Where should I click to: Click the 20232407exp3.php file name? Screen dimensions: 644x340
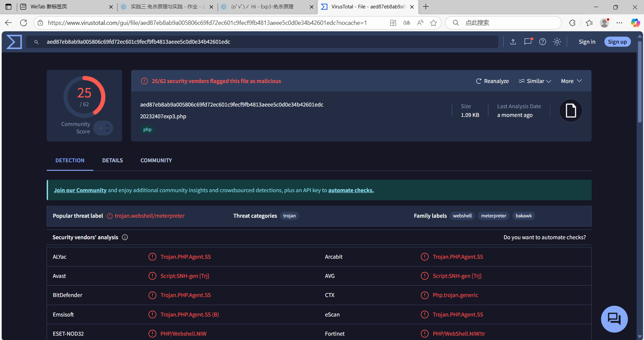(163, 117)
